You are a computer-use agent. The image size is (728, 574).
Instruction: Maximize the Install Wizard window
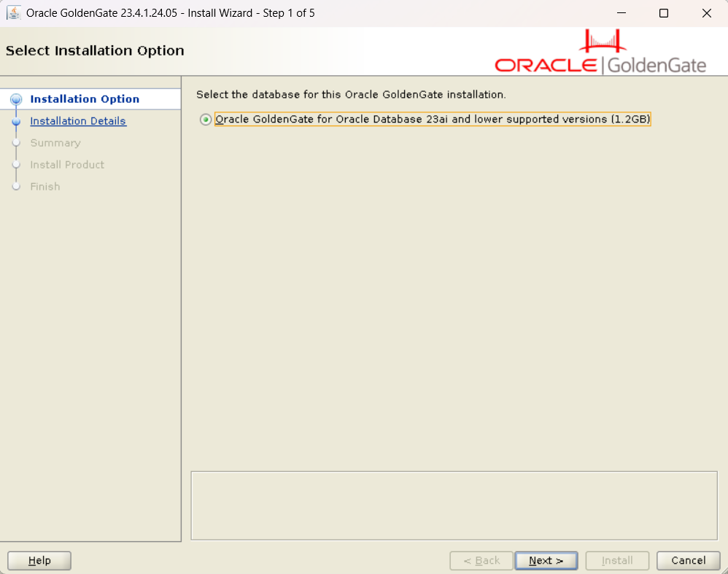(663, 13)
